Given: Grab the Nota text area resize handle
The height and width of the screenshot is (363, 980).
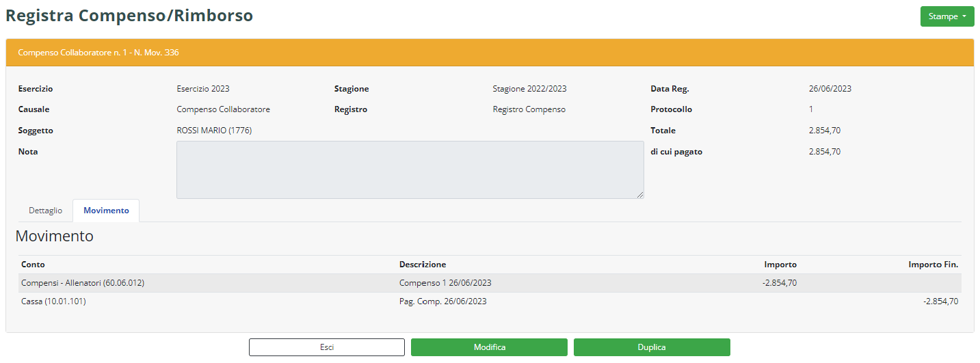Looking at the screenshot, I should (x=640, y=195).
